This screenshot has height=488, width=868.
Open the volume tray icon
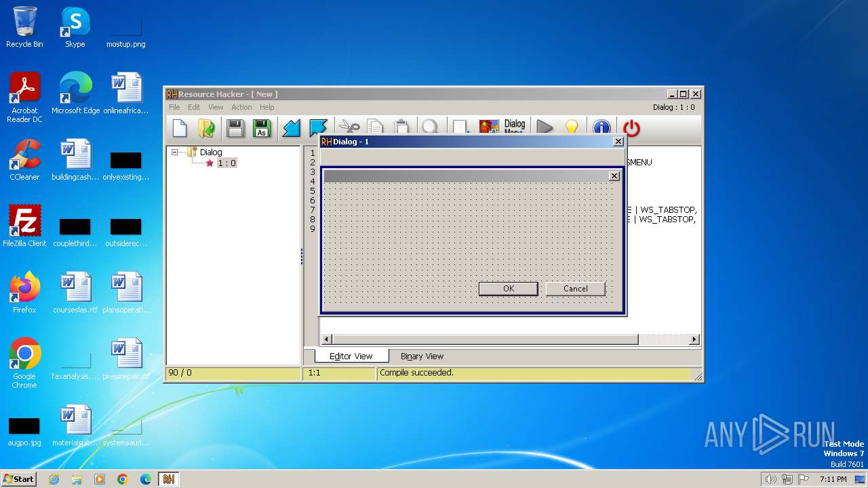click(770, 479)
